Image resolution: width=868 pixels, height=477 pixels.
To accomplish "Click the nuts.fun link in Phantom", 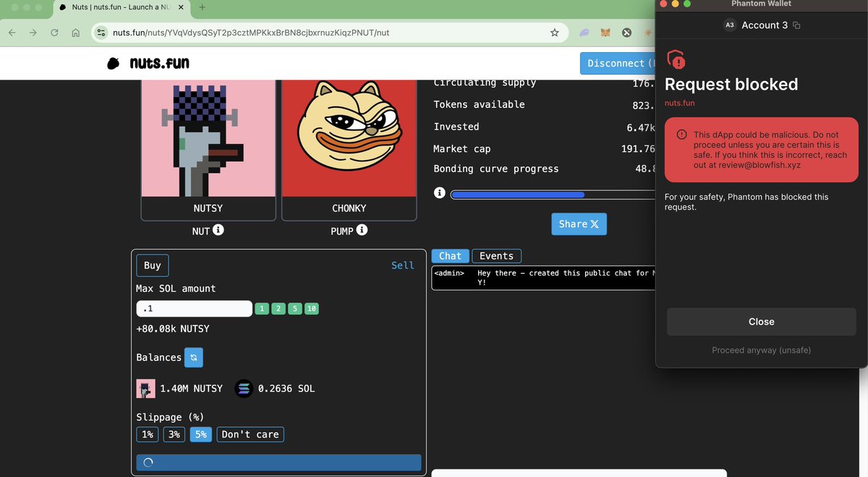I will (680, 104).
